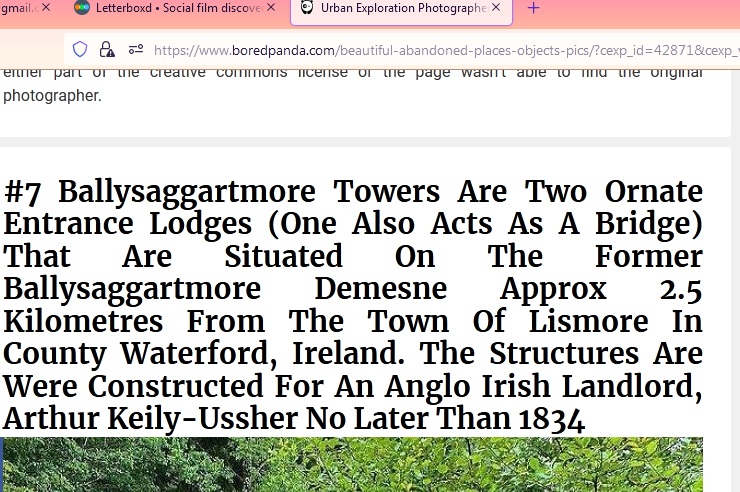The image size is (740, 492).
Task: Click the Letterboxd tab favicon
Action: pos(82,8)
